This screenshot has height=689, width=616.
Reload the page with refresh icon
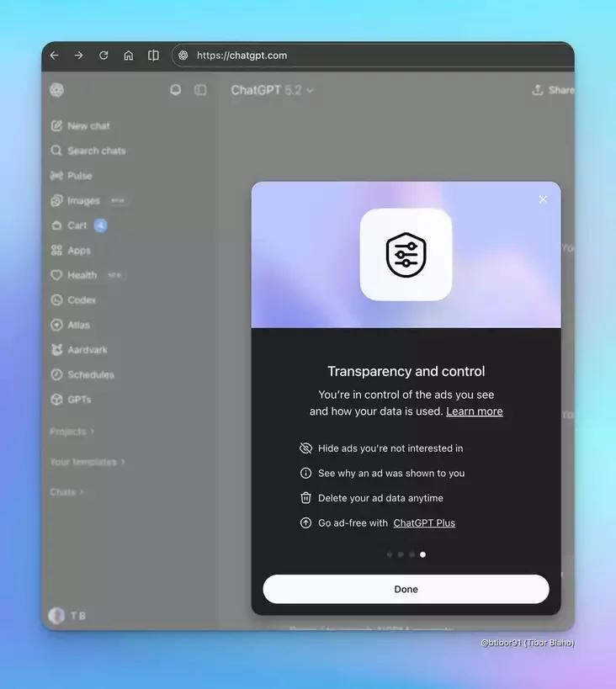click(x=104, y=56)
